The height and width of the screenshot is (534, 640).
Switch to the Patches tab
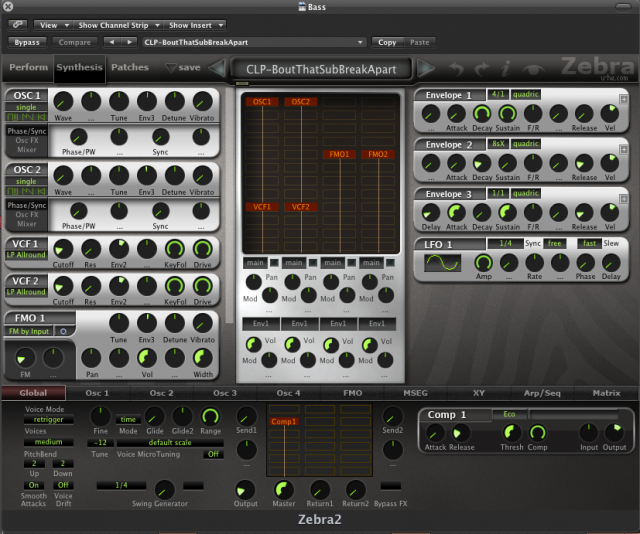pyautogui.click(x=130, y=68)
